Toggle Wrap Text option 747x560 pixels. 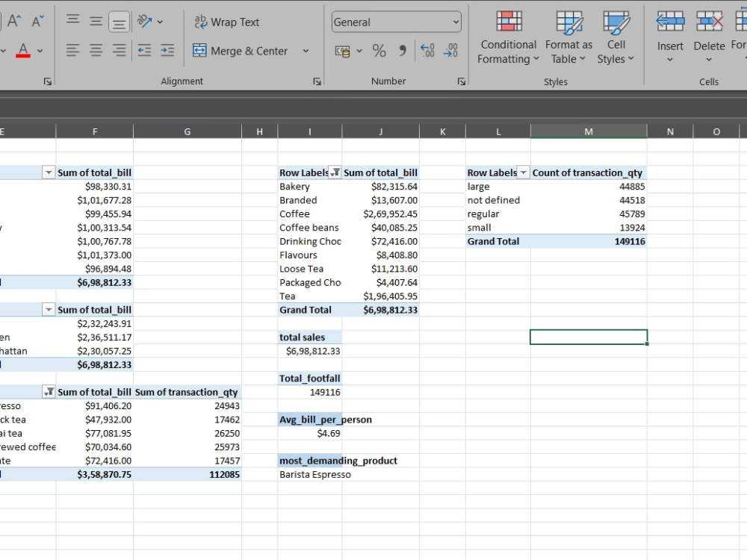(x=227, y=22)
